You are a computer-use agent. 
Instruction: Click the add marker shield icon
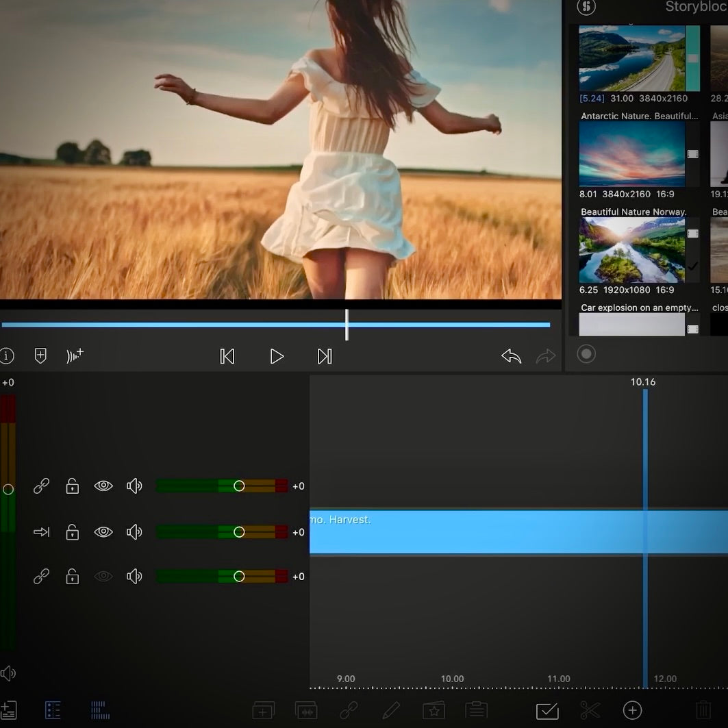(x=40, y=356)
